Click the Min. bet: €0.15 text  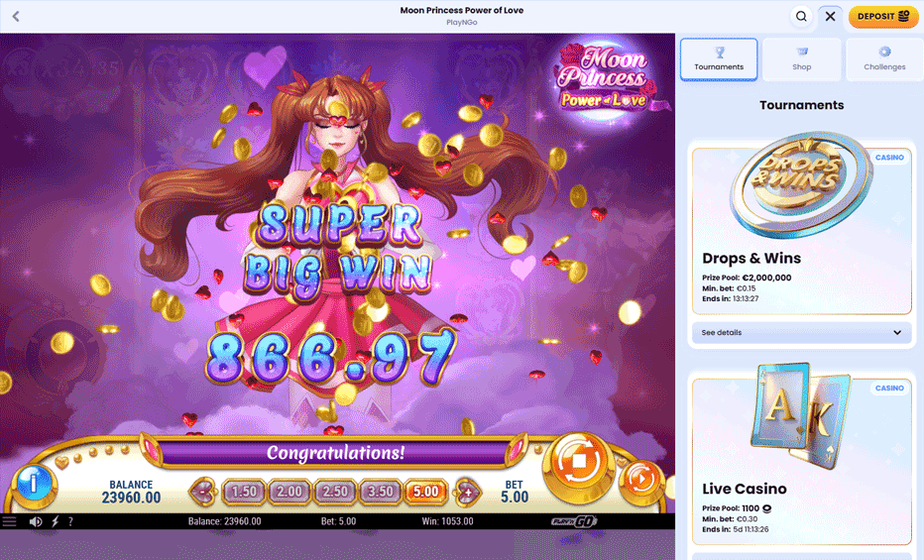click(x=729, y=288)
